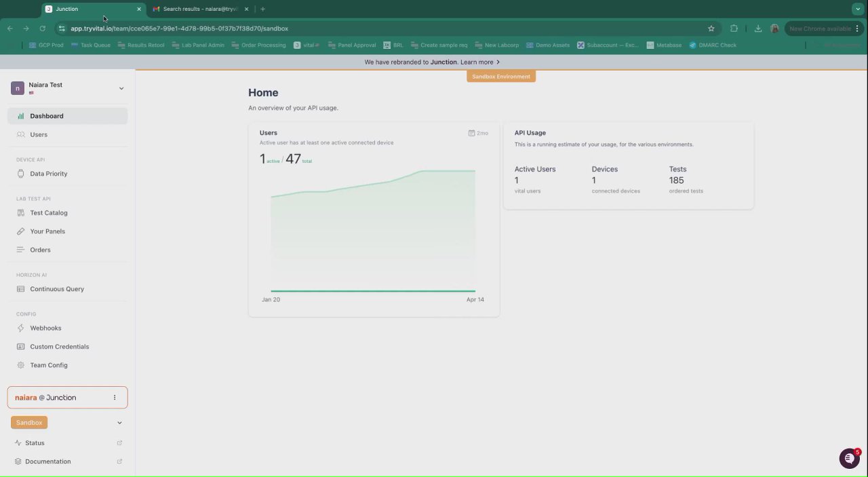Image resolution: width=868 pixels, height=477 pixels.
Task: Click the Continuous Query table icon
Action: [20, 289]
